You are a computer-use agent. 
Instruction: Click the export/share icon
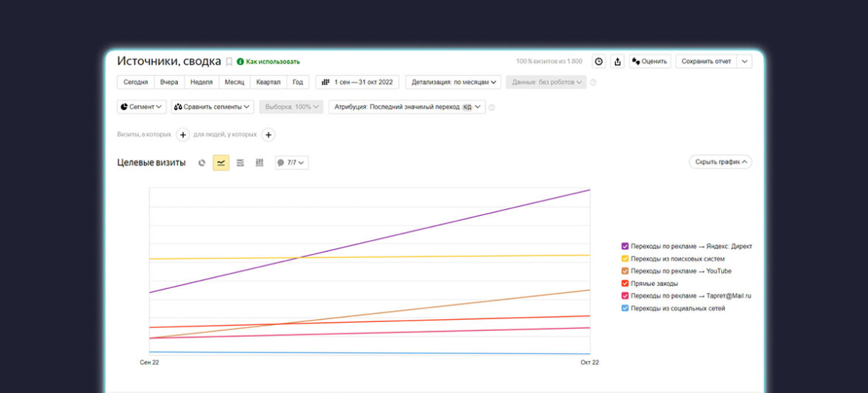618,61
